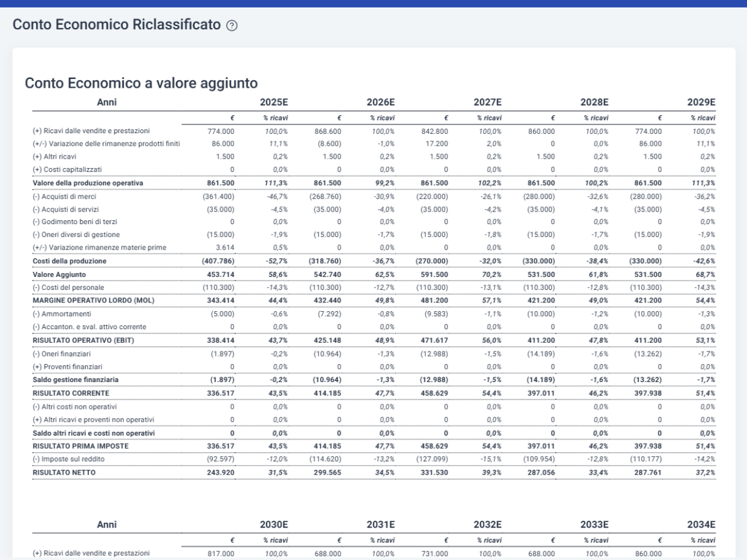747x560 pixels.
Task: Select the 2029E year column header
Action: pyautogui.click(x=701, y=102)
